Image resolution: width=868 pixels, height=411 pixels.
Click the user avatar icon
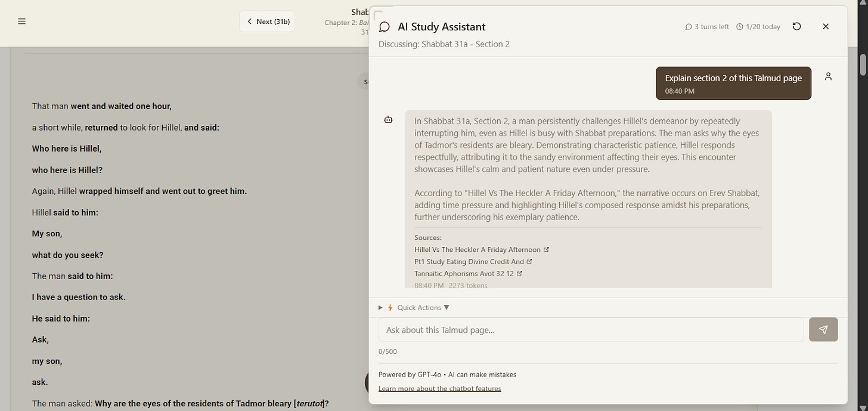pos(828,76)
